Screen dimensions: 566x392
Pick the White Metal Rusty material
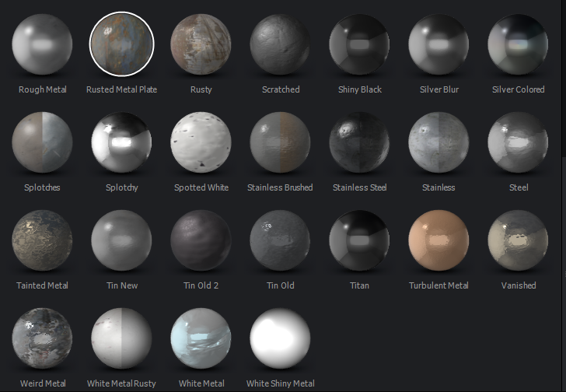122,338
